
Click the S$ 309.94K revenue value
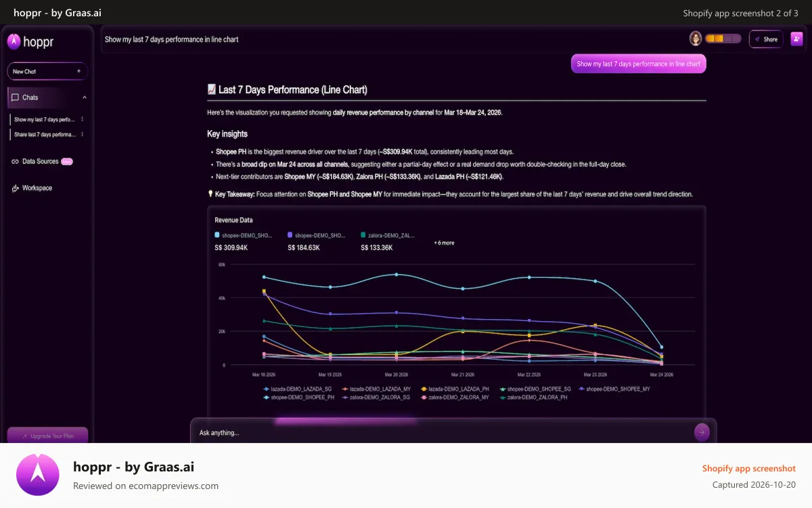click(x=231, y=248)
